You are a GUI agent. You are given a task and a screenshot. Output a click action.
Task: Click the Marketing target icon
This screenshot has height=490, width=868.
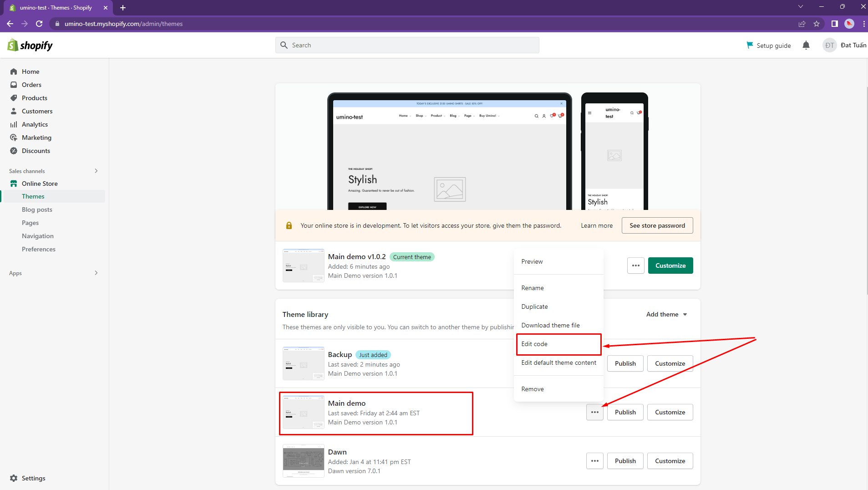point(14,138)
